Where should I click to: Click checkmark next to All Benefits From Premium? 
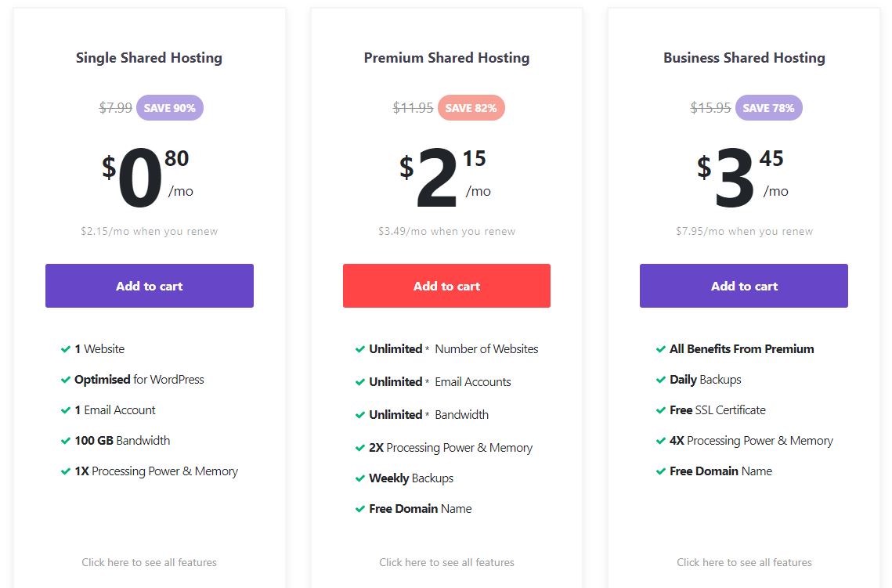pos(660,349)
